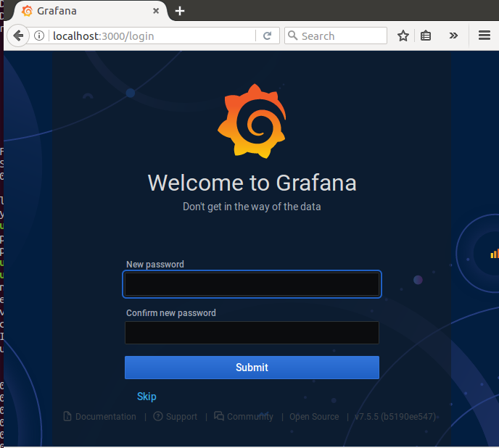Focus the browser Search field
The image size is (499, 448).
[x=335, y=36]
